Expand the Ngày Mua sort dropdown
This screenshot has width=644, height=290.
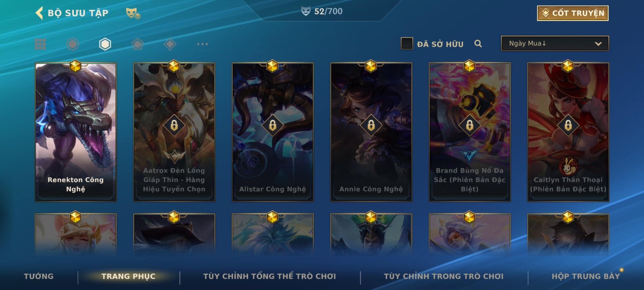[x=555, y=44]
